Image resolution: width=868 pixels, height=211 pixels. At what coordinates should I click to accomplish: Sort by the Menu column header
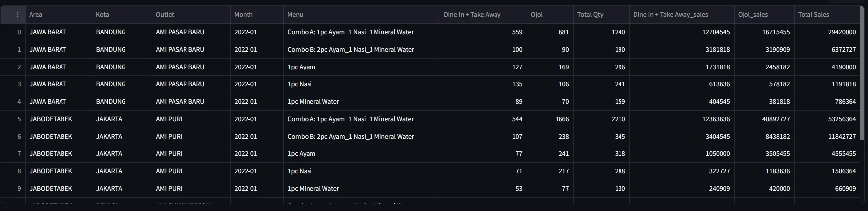[x=295, y=15]
